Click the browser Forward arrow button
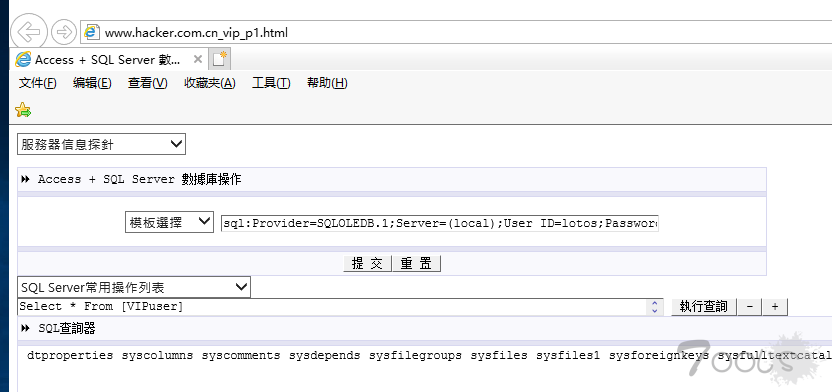The height and width of the screenshot is (392, 832). point(64,32)
